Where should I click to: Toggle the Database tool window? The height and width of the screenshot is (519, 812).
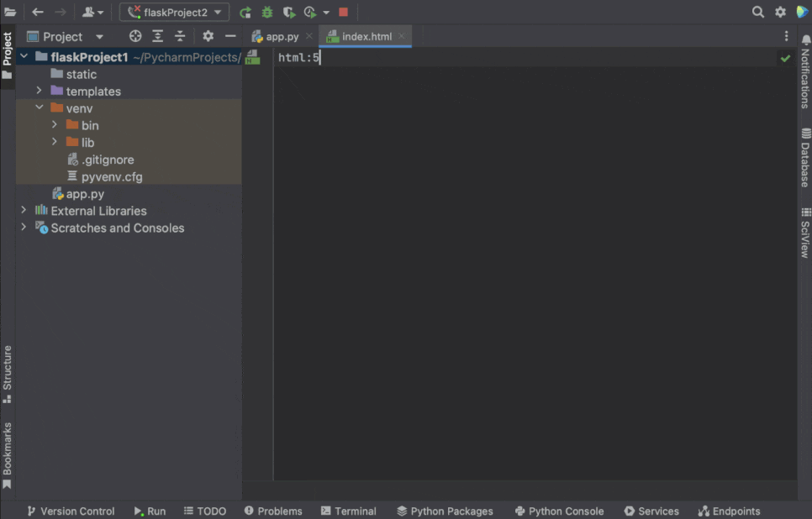coord(805,158)
